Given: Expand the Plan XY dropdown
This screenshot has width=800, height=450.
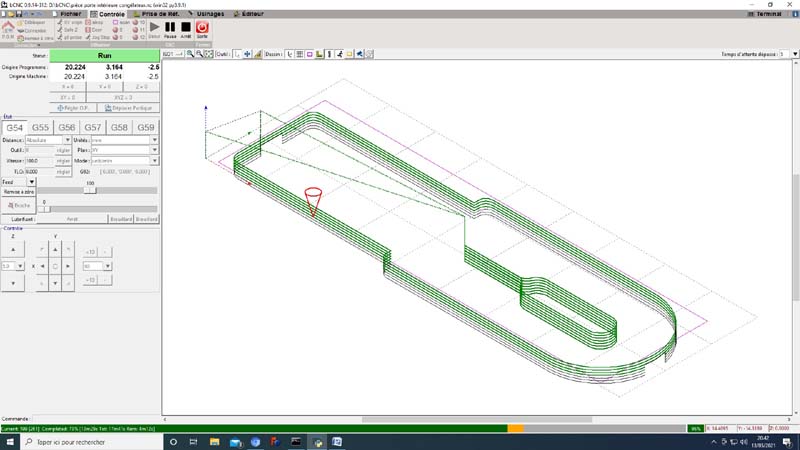Looking at the screenshot, I should click(154, 150).
